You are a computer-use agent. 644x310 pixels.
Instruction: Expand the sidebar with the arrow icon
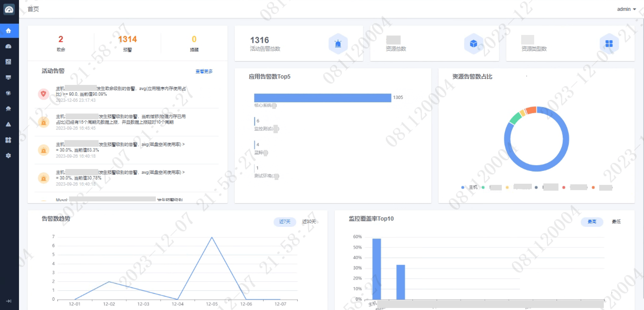[9, 301]
